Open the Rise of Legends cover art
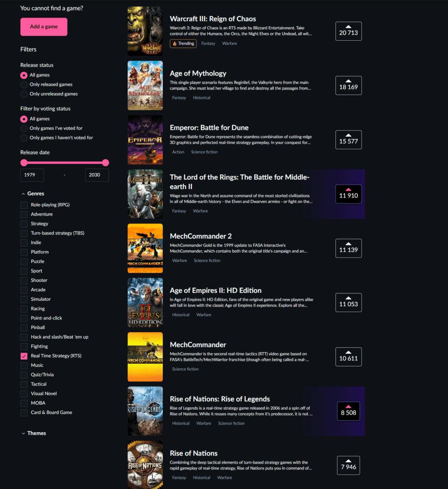The height and width of the screenshot is (489, 448). 145,411
